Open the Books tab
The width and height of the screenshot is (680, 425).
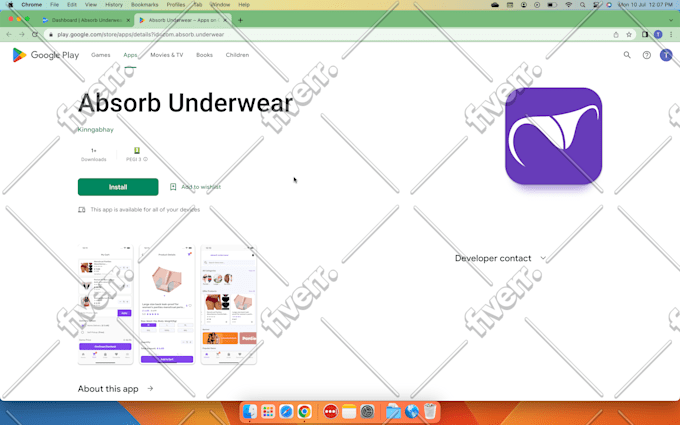pyautogui.click(x=204, y=55)
